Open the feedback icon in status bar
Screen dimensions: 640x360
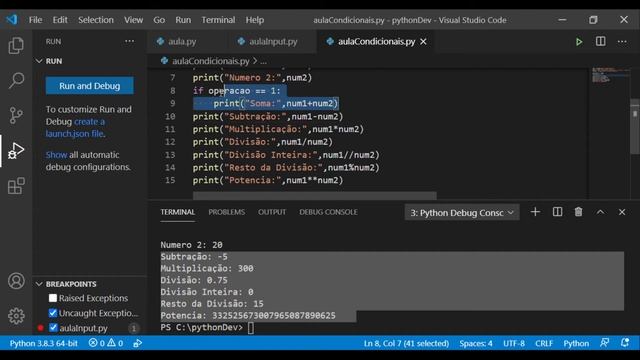tap(604, 343)
